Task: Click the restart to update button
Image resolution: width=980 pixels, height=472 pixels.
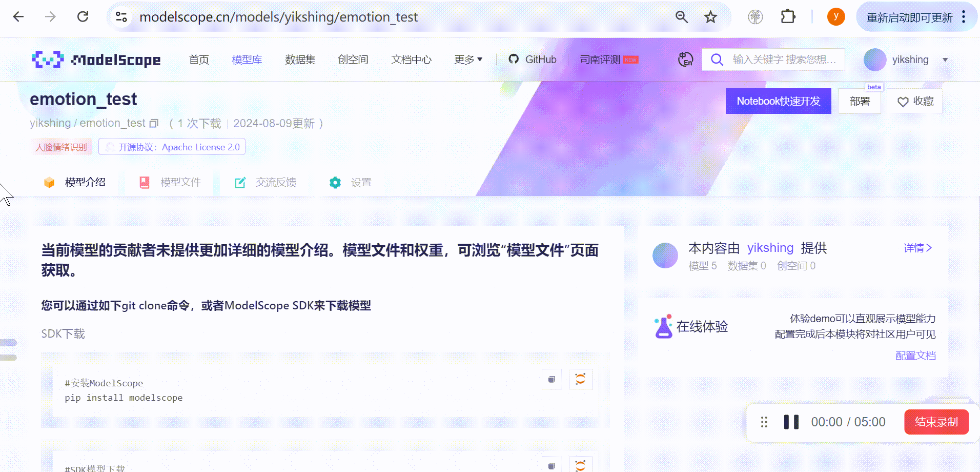Action: 909,17
